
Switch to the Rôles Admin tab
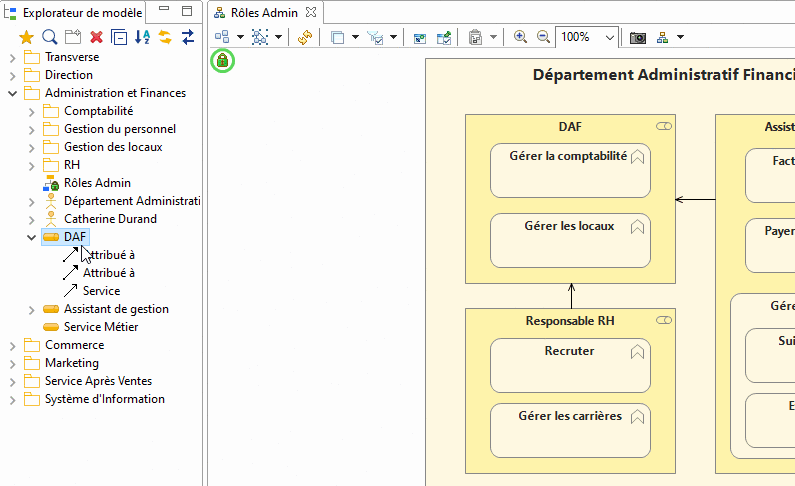(x=263, y=13)
